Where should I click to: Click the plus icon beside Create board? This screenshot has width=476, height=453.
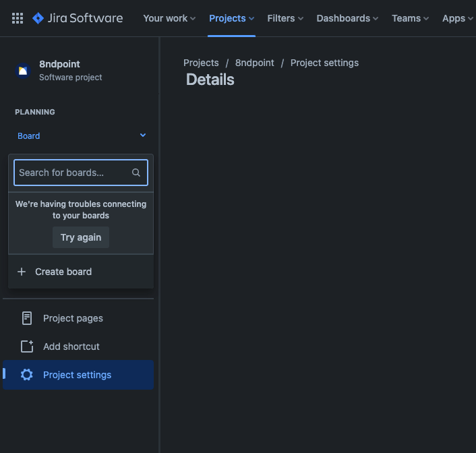pyautogui.click(x=22, y=272)
